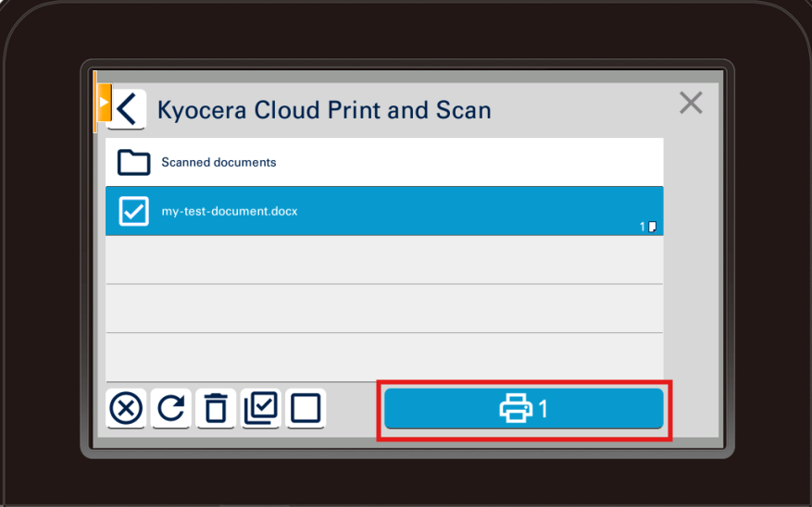Select the my-test-document.docx file name
Viewport: 812px width, 507px height.
click(230, 211)
